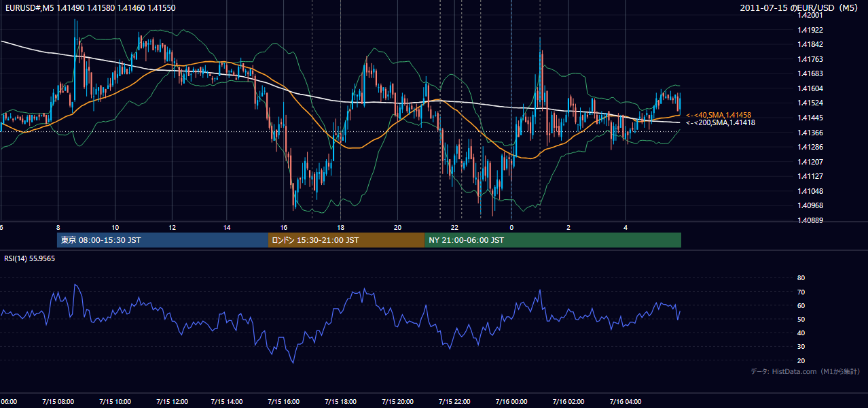Click the 1.41842 price axis value

pos(811,44)
